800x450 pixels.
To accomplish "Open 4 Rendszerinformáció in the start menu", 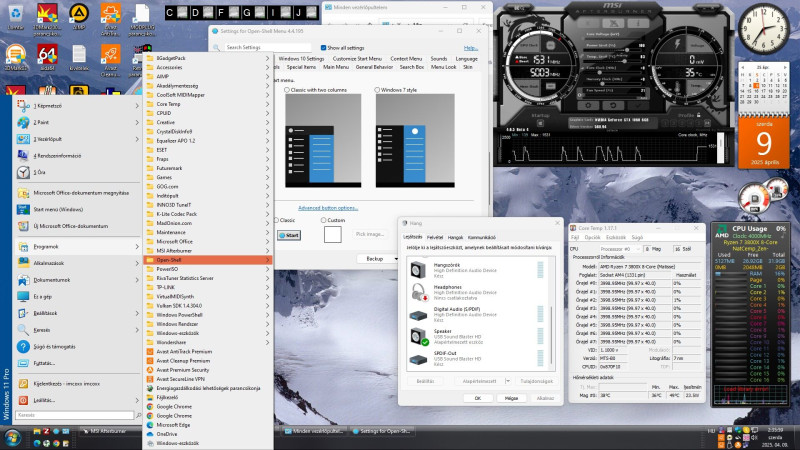I will (x=78, y=156).
